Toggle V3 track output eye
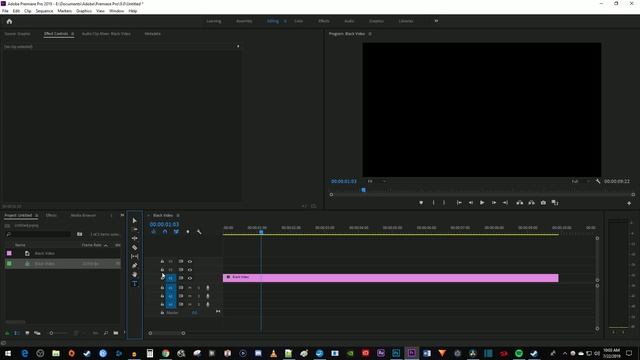 190,261
